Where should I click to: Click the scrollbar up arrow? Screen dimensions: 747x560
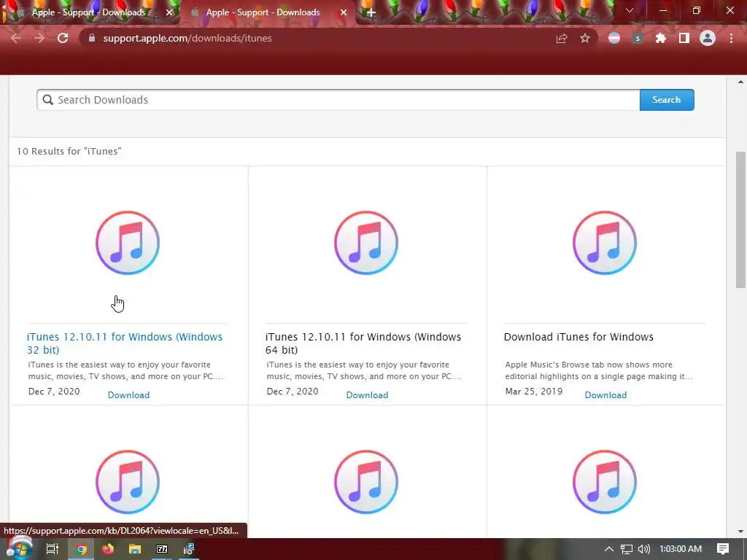740,82
